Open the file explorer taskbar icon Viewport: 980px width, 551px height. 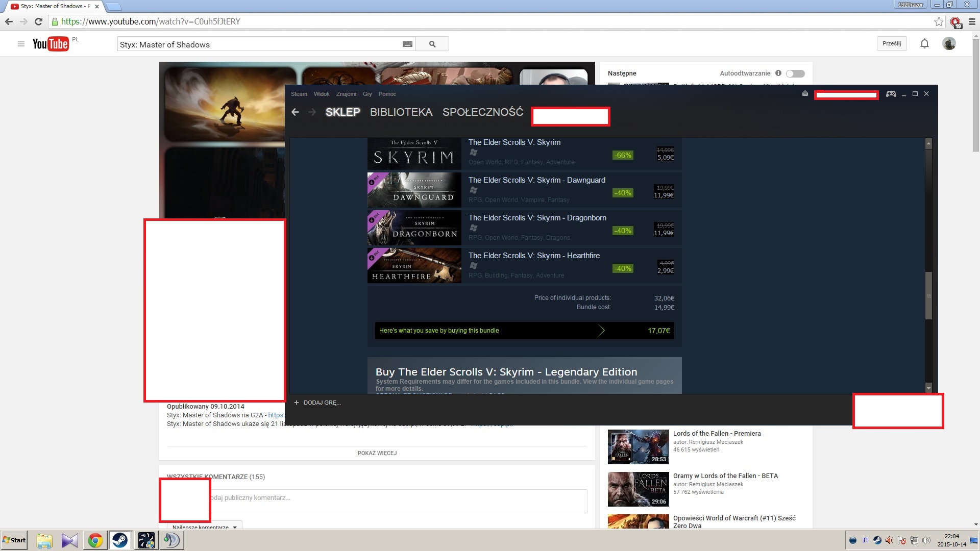[x=44, y=540]
